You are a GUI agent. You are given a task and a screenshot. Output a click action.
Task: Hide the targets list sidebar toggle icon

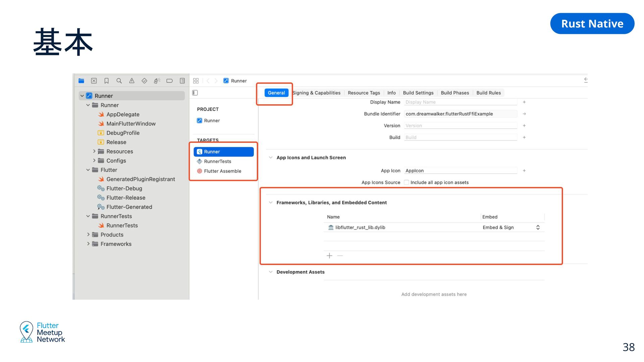(195, 93)
